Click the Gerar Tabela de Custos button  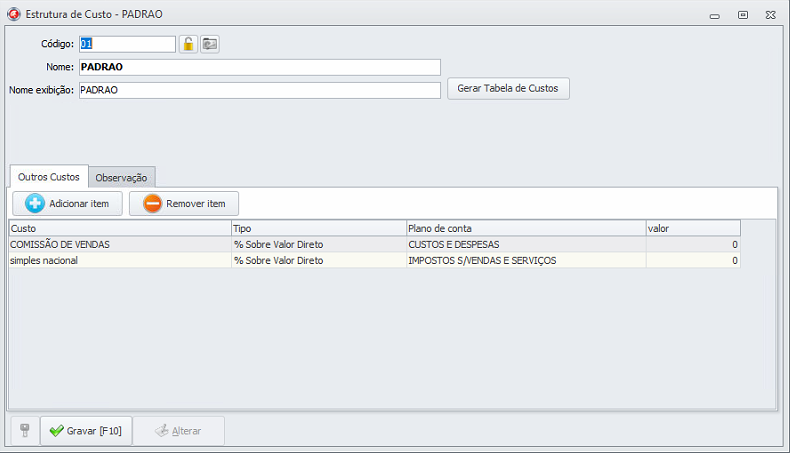tap(508, 88)
